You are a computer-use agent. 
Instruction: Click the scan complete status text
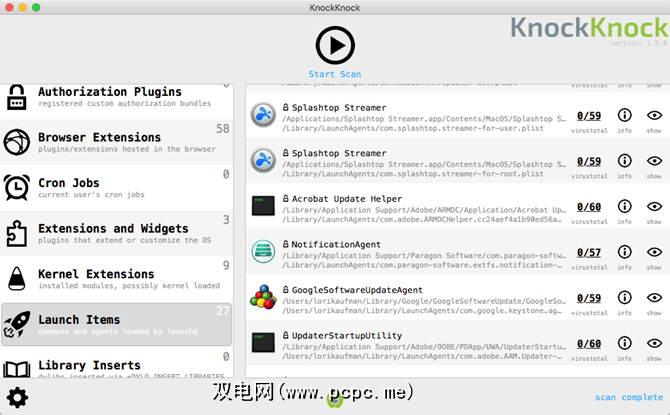[x=629, y=397]
